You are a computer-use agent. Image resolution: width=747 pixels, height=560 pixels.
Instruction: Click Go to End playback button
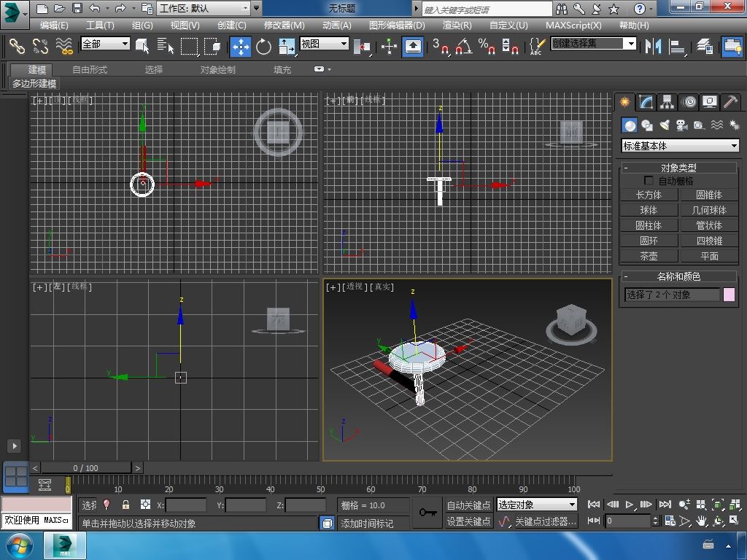[665, 505]
